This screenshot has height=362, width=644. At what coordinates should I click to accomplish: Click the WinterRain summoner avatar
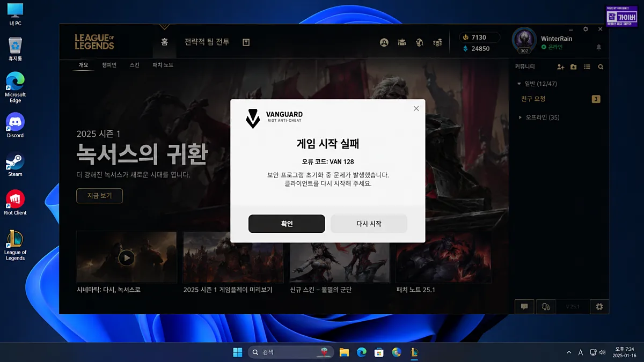(524, 40)
